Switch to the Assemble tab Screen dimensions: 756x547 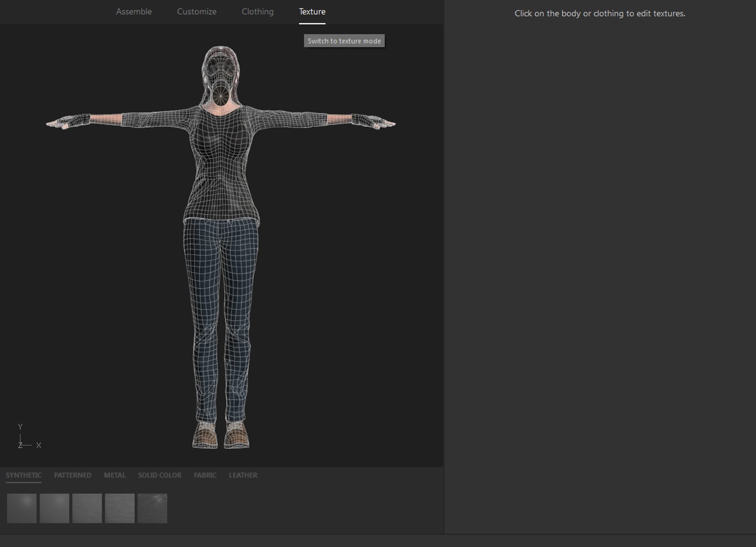[134, 12]
